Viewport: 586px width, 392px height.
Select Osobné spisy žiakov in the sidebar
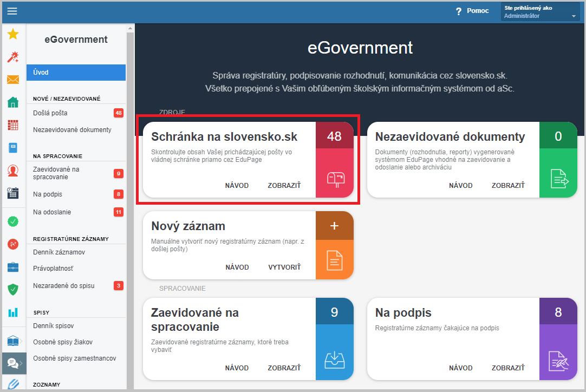63,342
